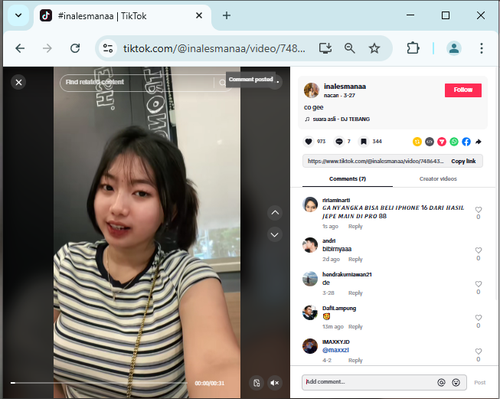Screen dimensions: 500x399
Task: Open the three-dot menu beside Comment posted
Action: [277, 82]
